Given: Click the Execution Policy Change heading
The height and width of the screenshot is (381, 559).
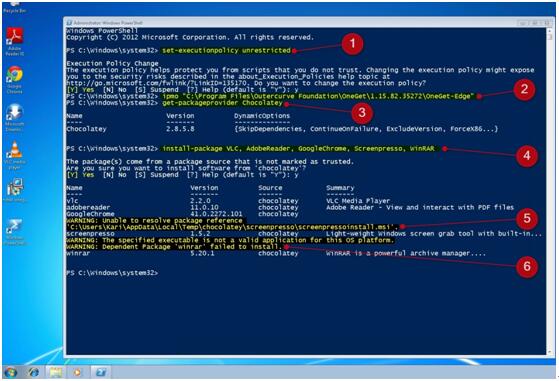Looking at the screenshot, I should pos(112,63).
